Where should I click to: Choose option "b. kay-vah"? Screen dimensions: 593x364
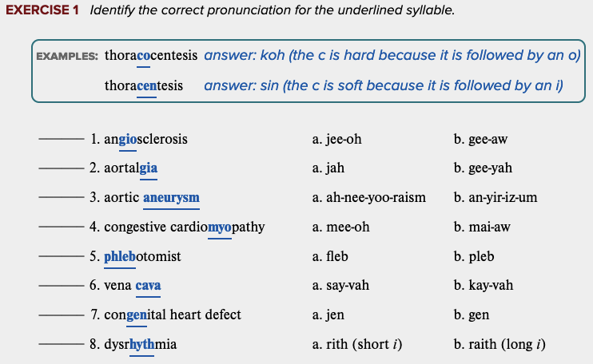[484, 285]
